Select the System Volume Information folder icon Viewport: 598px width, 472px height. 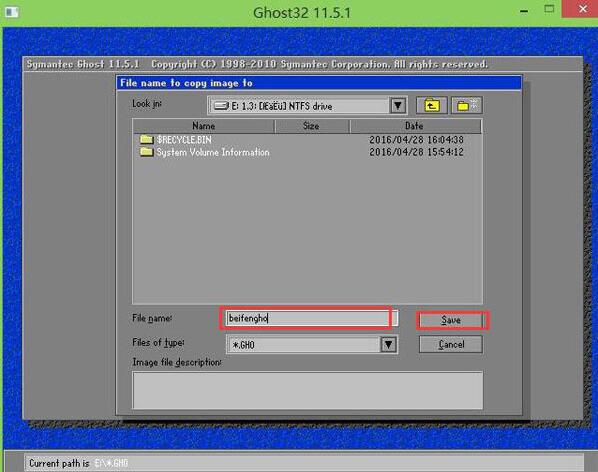pos(146,152)
